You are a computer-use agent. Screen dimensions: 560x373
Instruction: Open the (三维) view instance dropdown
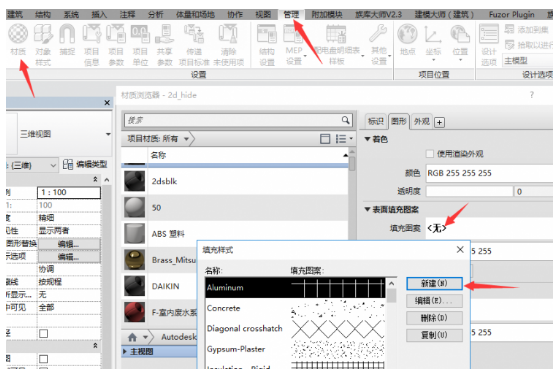[x=53, y=165]
